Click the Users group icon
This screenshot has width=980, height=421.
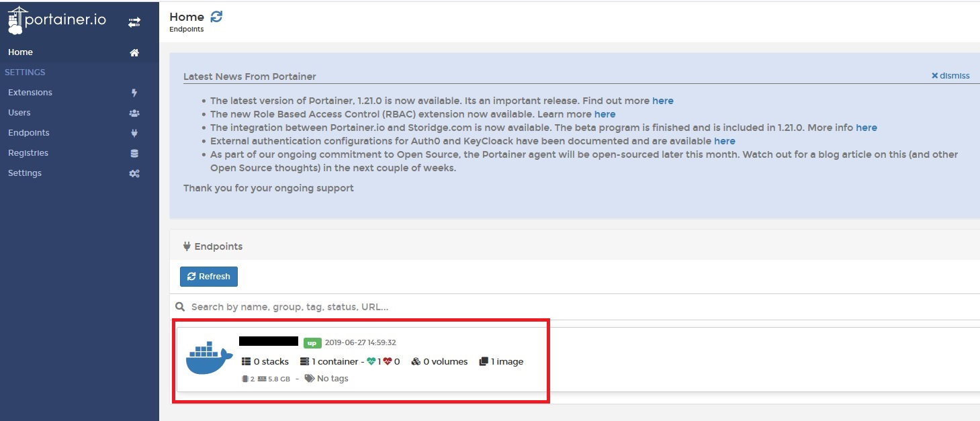[134, 113]
